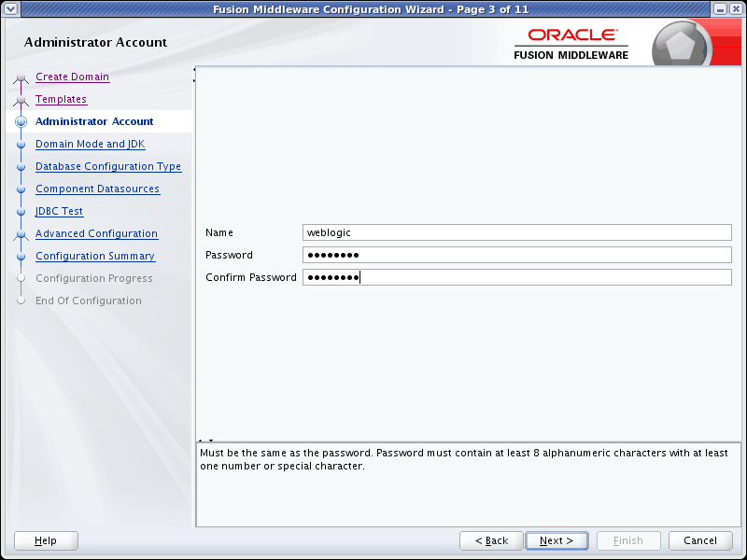
Task: Go to the Templates step
Action: pos(61,99)
